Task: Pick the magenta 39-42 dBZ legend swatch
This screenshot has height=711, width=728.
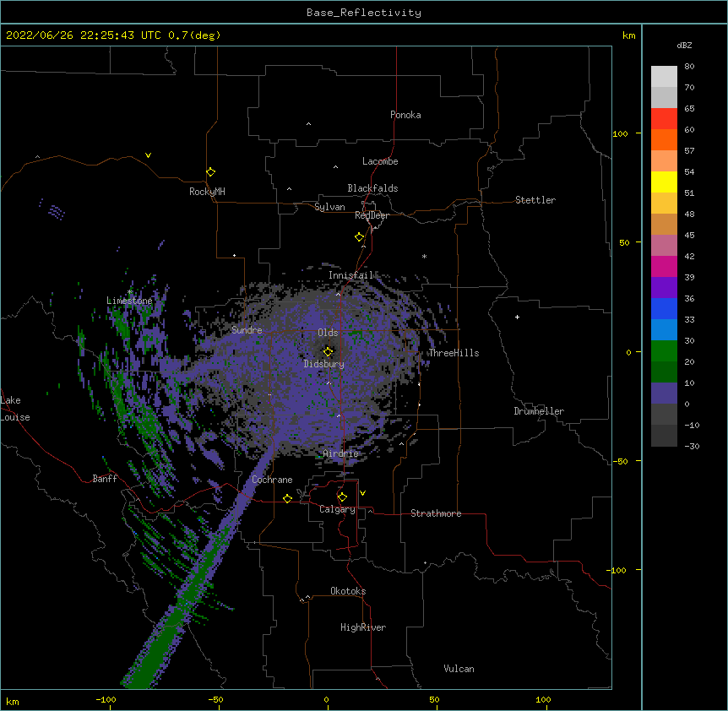Action: pyautogui.click(x=664, y=266)
